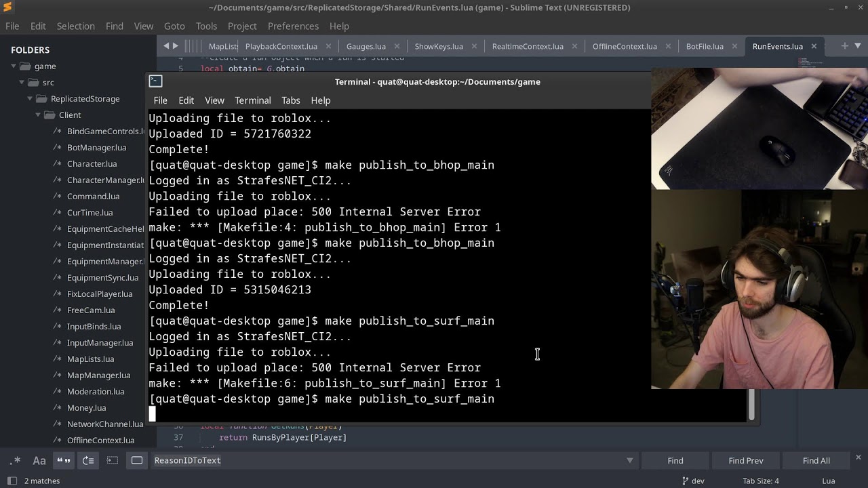868x488 pixels.
Task: Toggle in-selection search option
Action: (113, 460)
